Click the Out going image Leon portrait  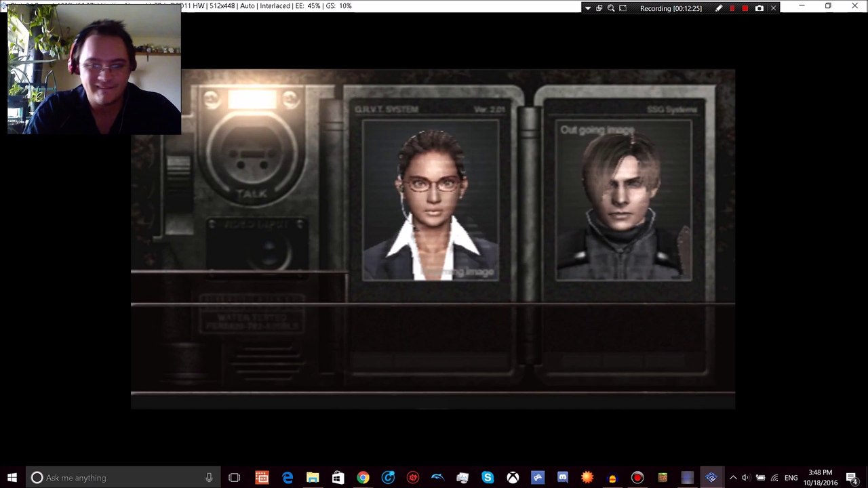pyautogui.click(x=624, y=201)
